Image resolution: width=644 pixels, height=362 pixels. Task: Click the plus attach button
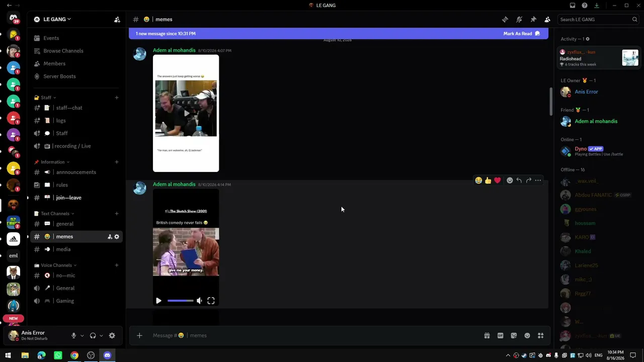tap(139, 336)
